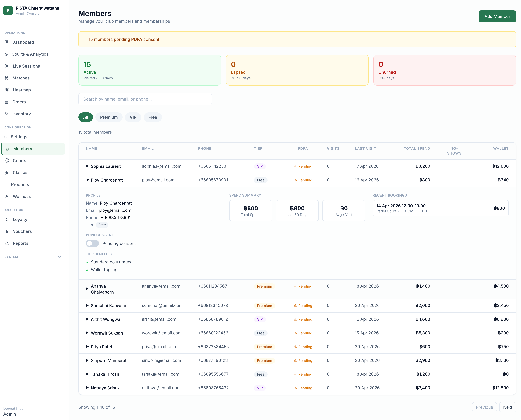This screenshot has height=420, width=521.
Task: Click the Wellness sun icon
Action: click(7, 196)
